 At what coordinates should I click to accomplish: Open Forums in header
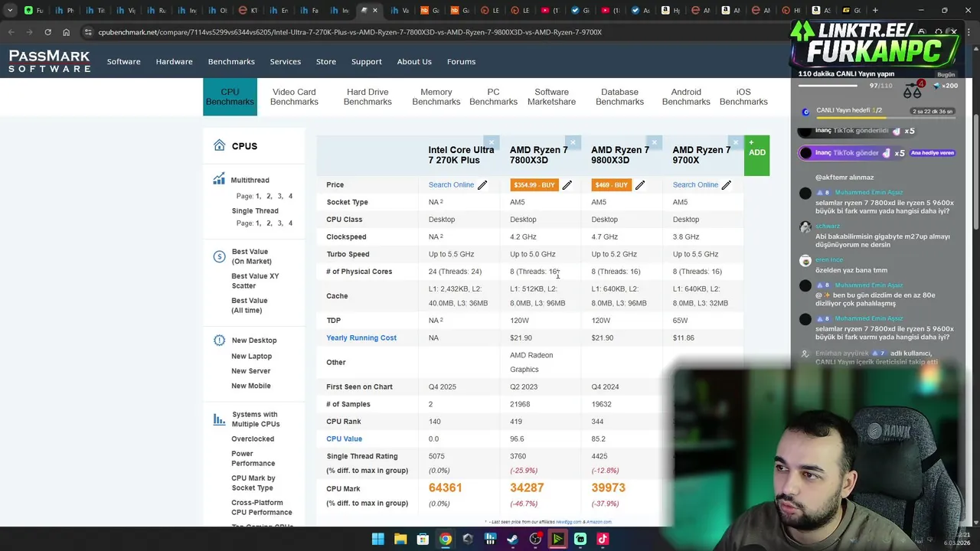[461, 61]
